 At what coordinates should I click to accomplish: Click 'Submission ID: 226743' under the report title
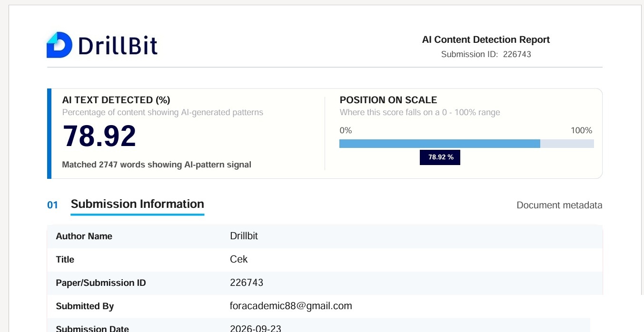[486, 54]
